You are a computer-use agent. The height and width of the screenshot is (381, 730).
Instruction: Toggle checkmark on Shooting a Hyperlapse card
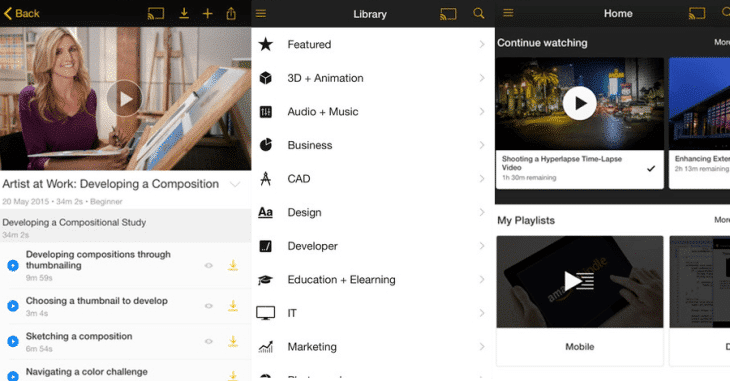pos(651,169)
